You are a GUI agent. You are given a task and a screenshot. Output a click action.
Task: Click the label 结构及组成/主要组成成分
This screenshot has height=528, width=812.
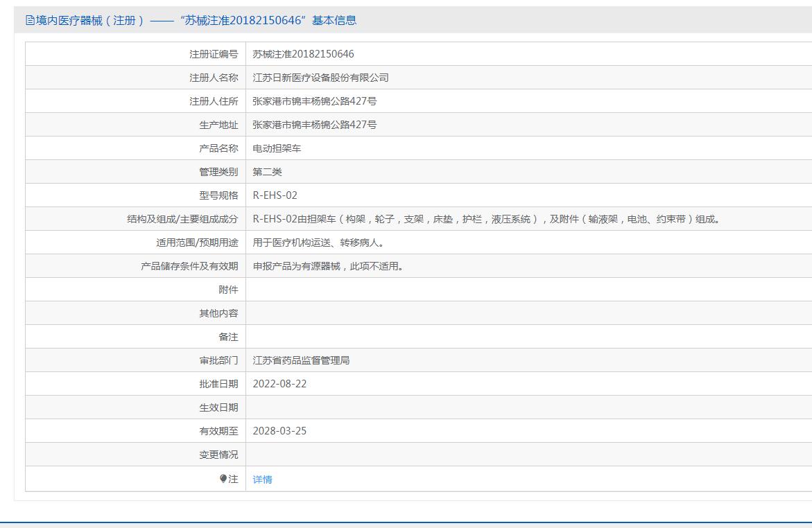tap(182, 219)
